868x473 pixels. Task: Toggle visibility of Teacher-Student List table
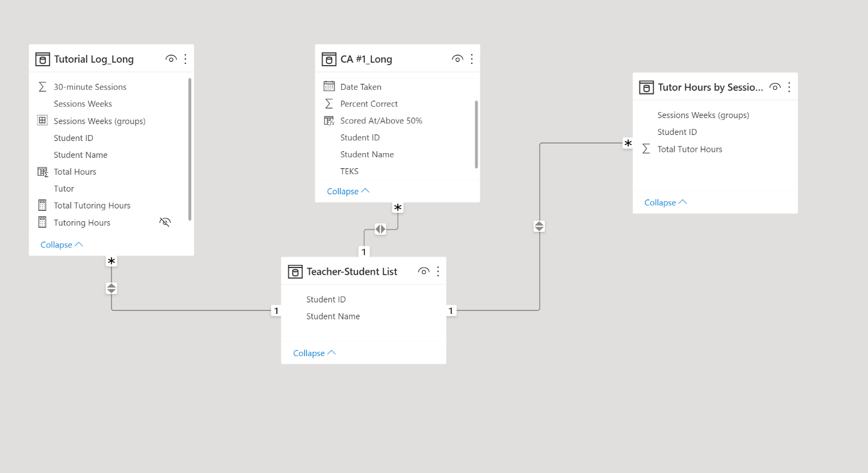(x=424, y=272)
